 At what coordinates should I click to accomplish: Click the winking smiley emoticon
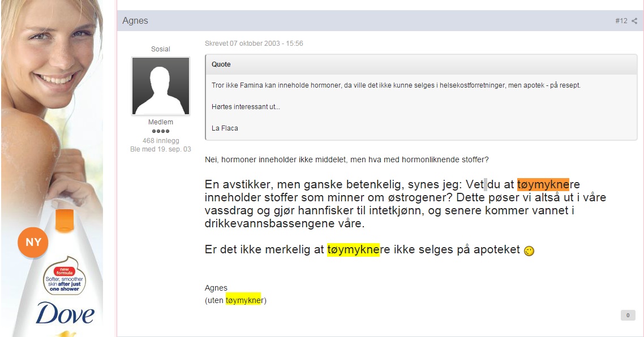coord(529,250)
